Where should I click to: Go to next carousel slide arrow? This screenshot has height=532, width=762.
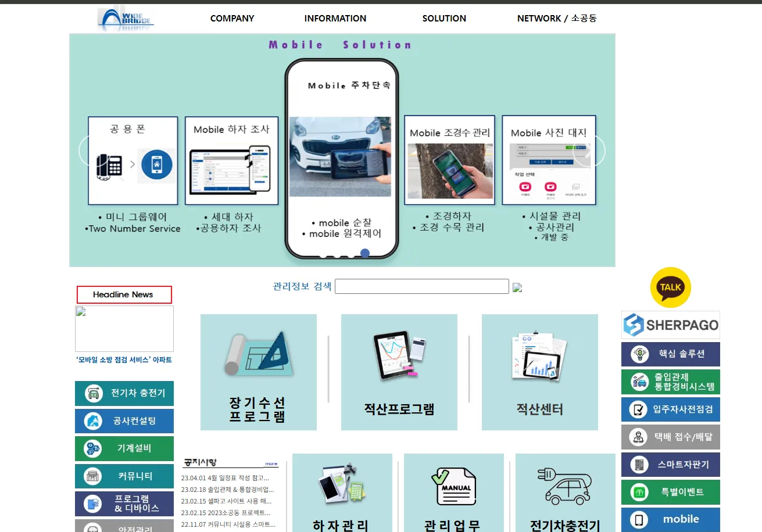click(589, 151)
